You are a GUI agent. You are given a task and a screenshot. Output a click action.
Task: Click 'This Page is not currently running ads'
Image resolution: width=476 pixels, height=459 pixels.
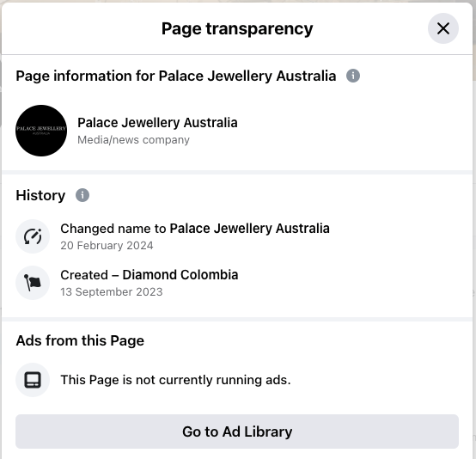coord(175,380)
